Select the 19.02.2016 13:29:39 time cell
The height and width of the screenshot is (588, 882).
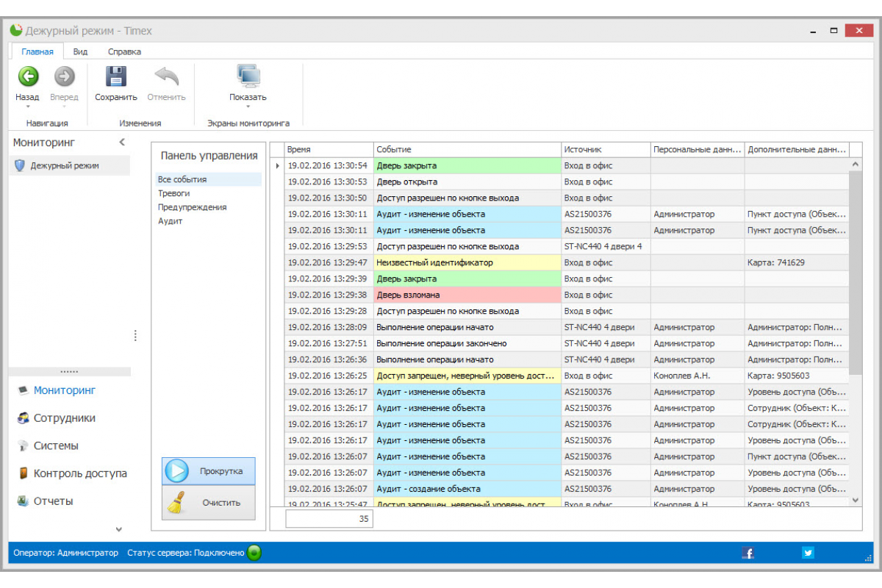(329, 279)
